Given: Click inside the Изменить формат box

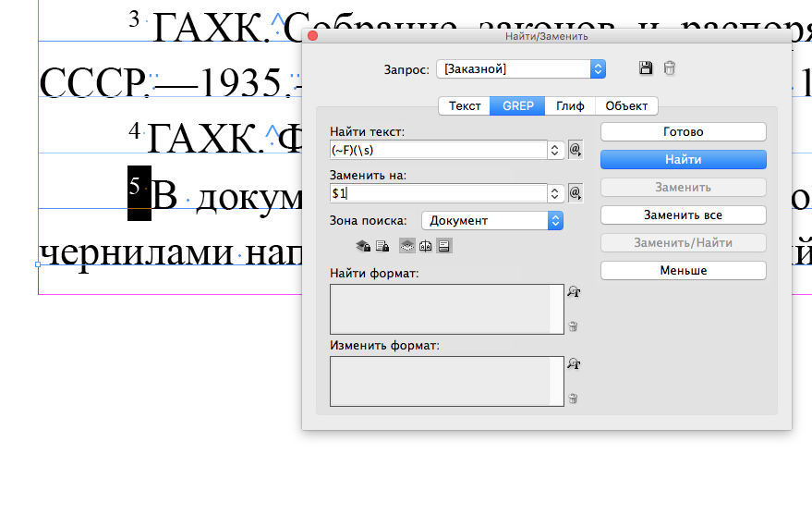Looking at the screenshot, I should pos(446,381).
